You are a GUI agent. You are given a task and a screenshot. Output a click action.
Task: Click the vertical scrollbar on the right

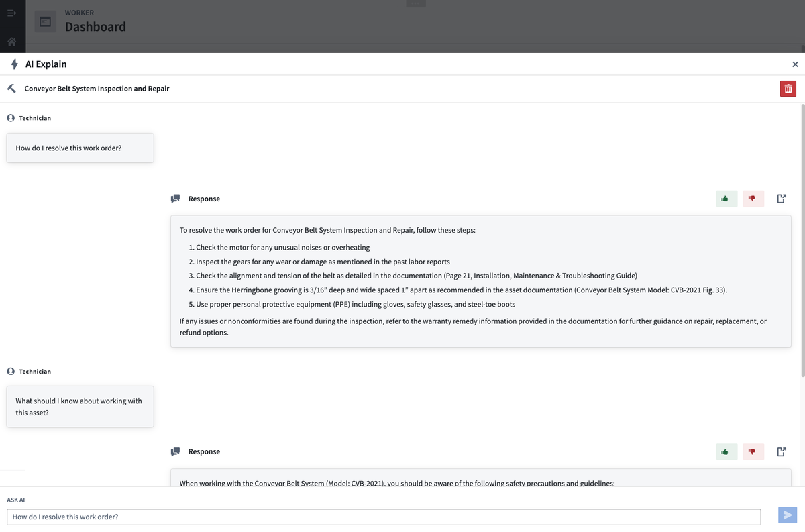[802, 242]
